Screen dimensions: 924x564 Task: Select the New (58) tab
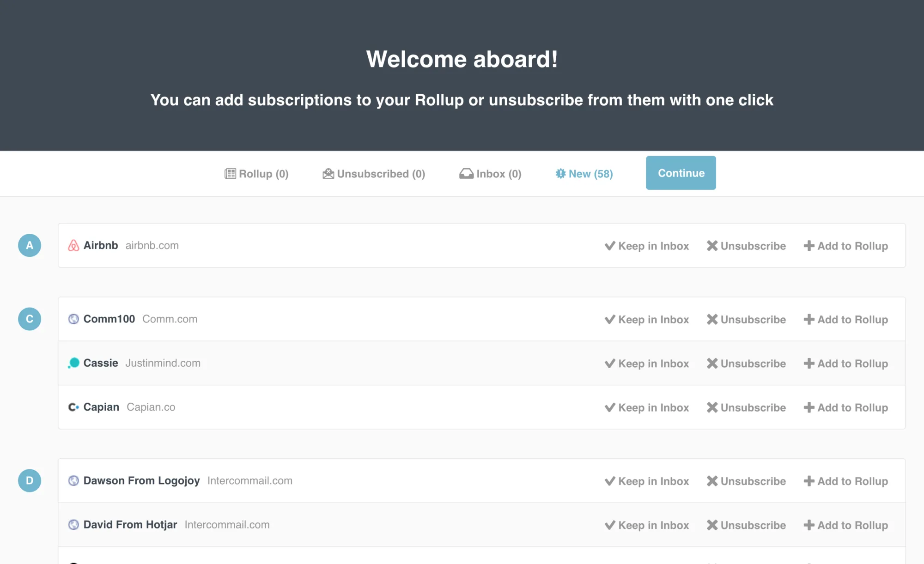coord(584,174)
